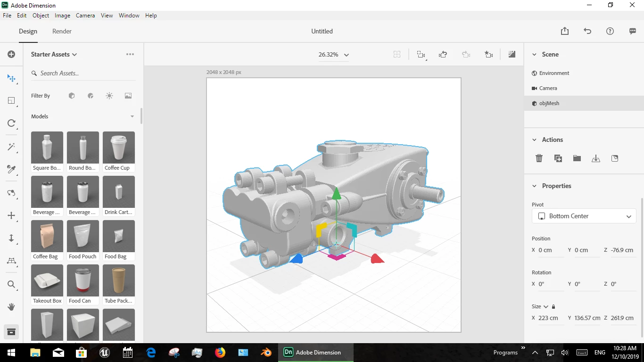Screen dimensions: 644x362
Task: Open the Object menu
Action: click(x=41, y=16)
